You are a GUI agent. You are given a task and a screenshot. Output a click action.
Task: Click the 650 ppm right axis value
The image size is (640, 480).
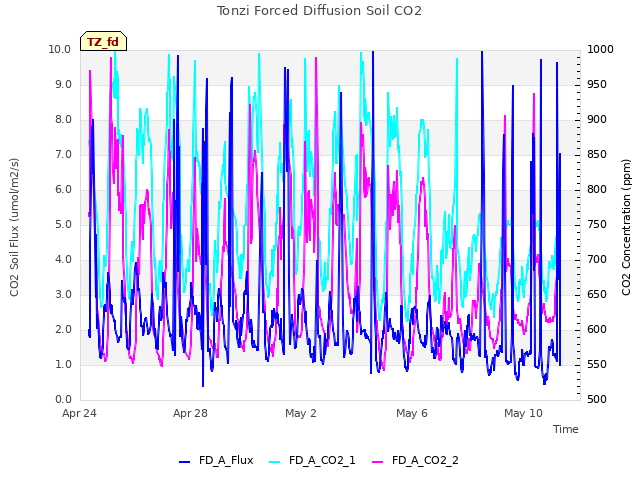click(597, 295)
